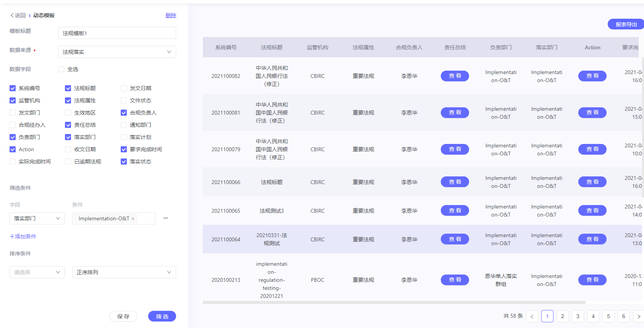The image size is (644, 328).
Task: Uncheck the Action field checkbox
Action: click(13, 149)
